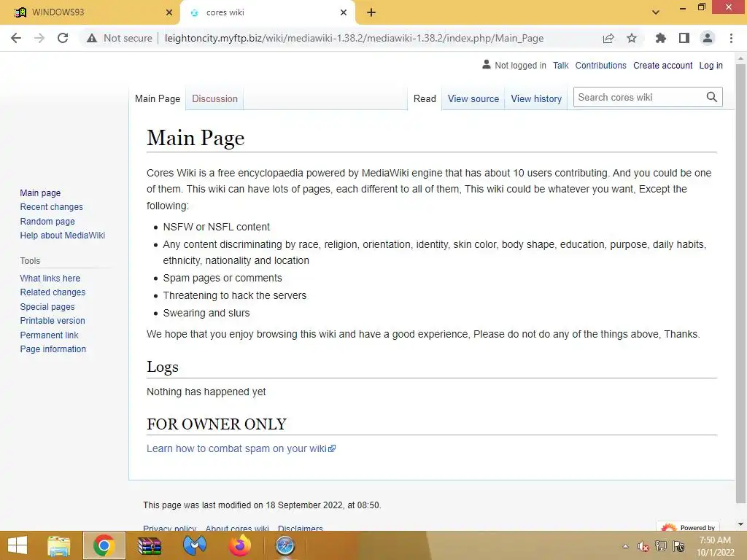Open WinRAR from the taskbar
The height and width of the screenshot is (560, 747).
[x=150, y=545]
